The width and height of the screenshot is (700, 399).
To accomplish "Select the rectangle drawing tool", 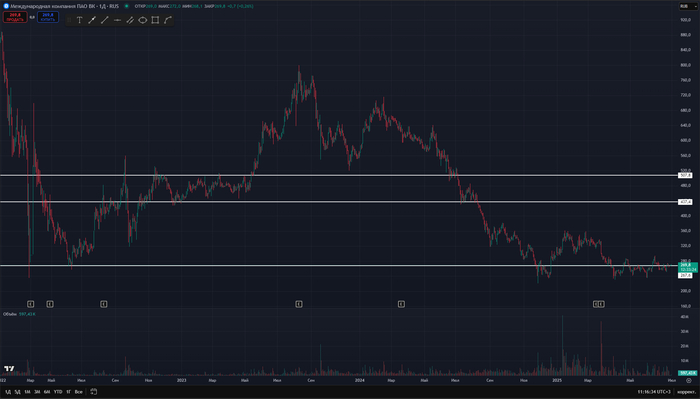I will (155, 20).
